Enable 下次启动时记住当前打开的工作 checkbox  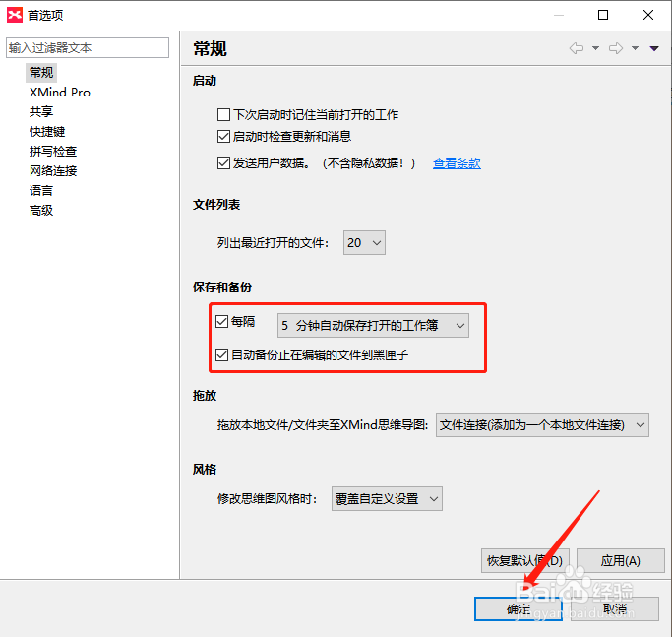coord(223,115)
